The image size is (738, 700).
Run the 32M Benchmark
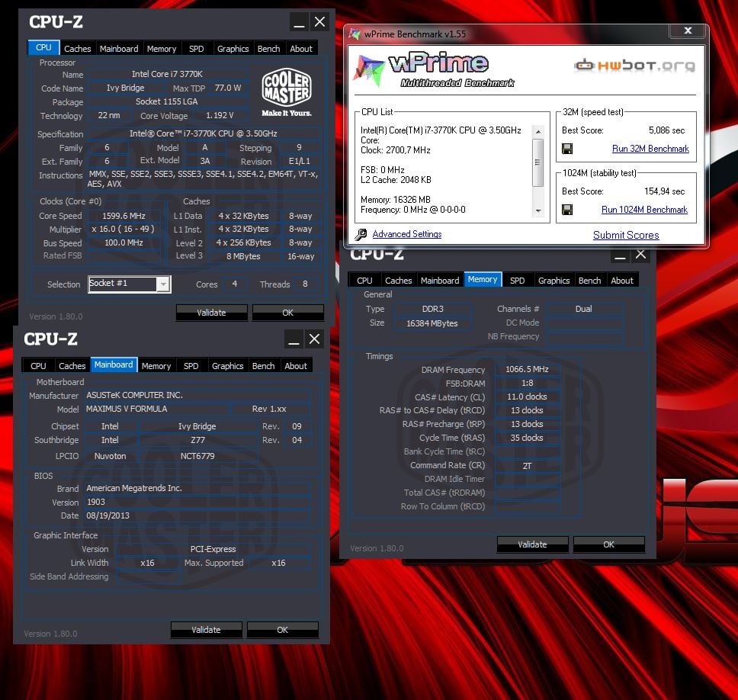pyautogui.click(x=650, y=149)
